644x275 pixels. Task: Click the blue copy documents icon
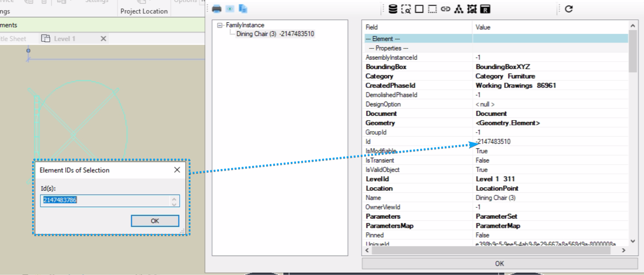[x=243, y=8]
